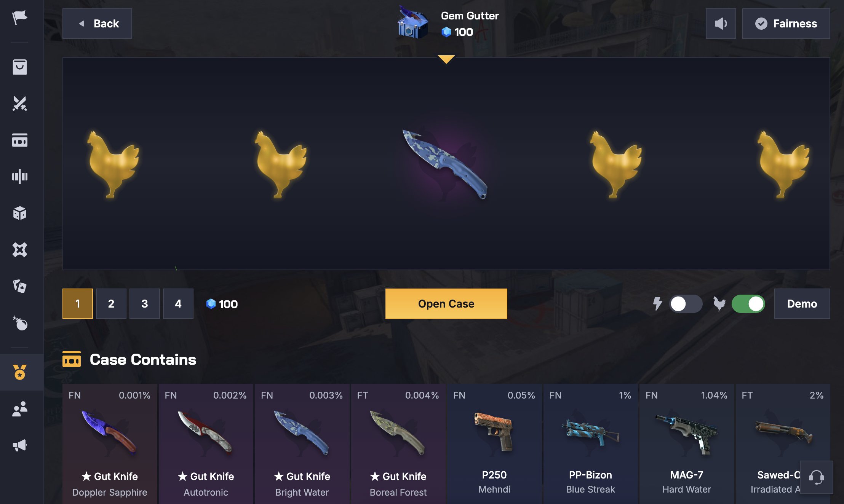
Task: Select the bomb icon in sidebar
Action: click(19, 323)
